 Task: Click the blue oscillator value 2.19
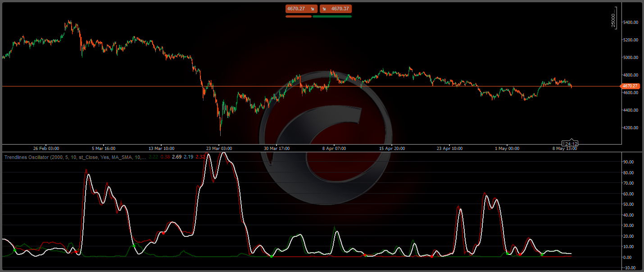[x=189, y=157]
